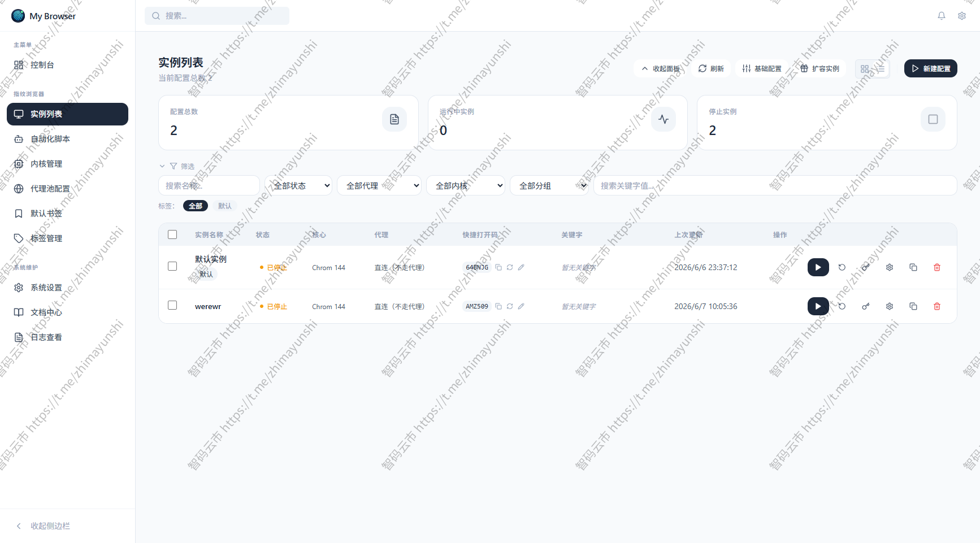Click the reset icon in 默认实例 row
The width and height of the screenshot is (980, 543).
click(x=842, y=267)
